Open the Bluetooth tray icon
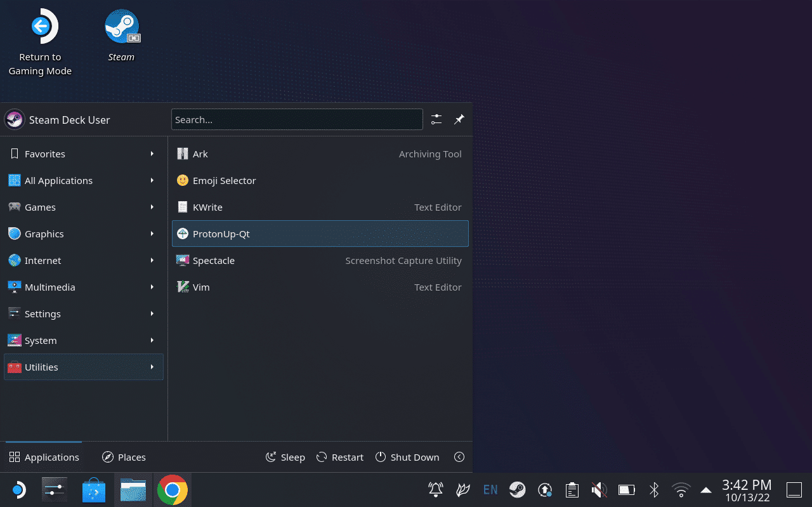812x507 pixels. point(654,490)
